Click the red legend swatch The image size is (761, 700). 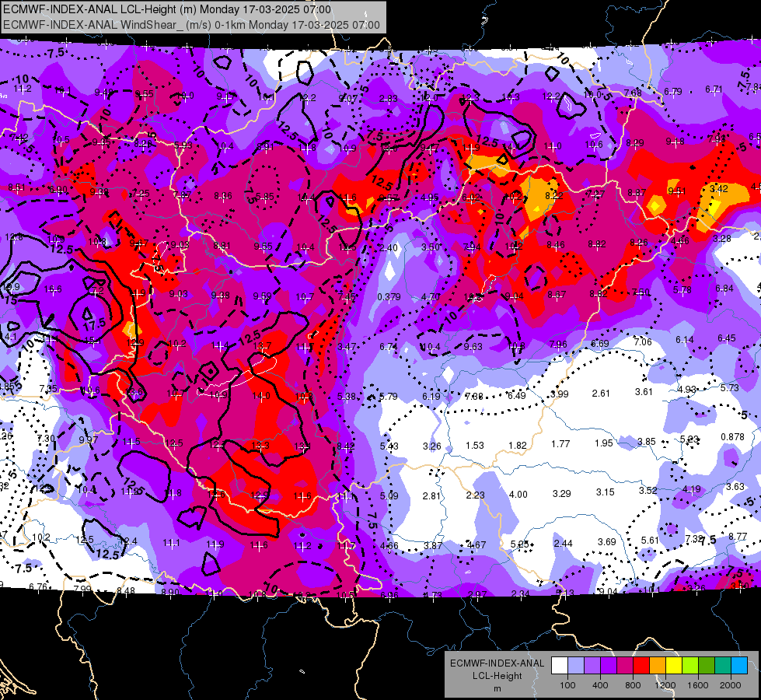pos(641,666)
